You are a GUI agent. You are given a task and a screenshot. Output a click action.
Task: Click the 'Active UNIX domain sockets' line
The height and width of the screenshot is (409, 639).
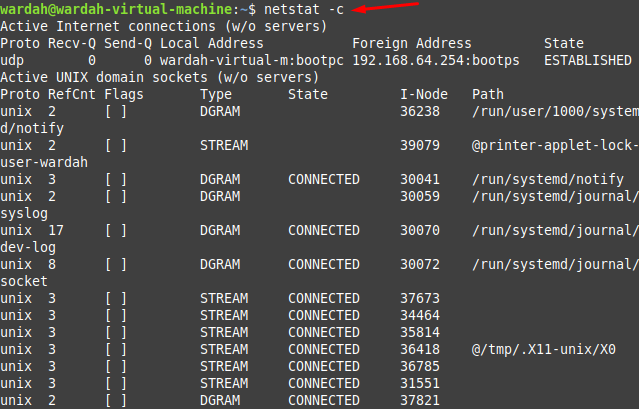tap(159, 77)
